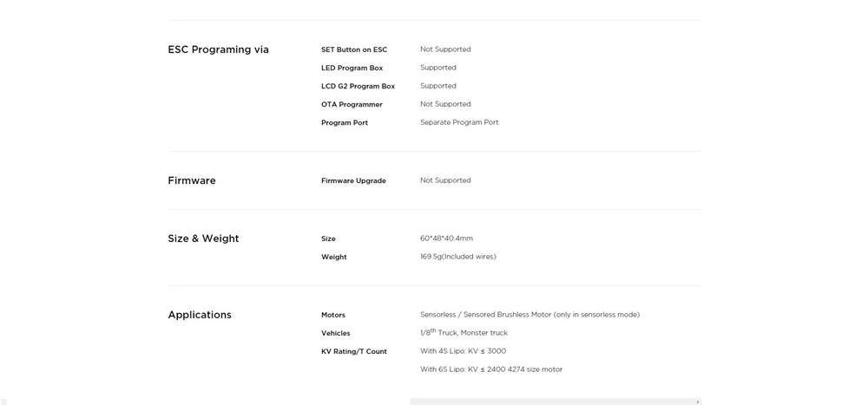Click the small icon at bottom-left corner
This screenshot has width=868, height=405.
pos(3,402)
